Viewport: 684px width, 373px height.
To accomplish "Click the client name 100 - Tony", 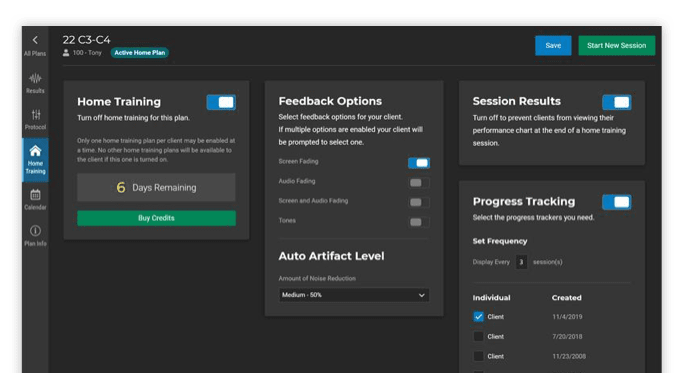I will 87,53.
